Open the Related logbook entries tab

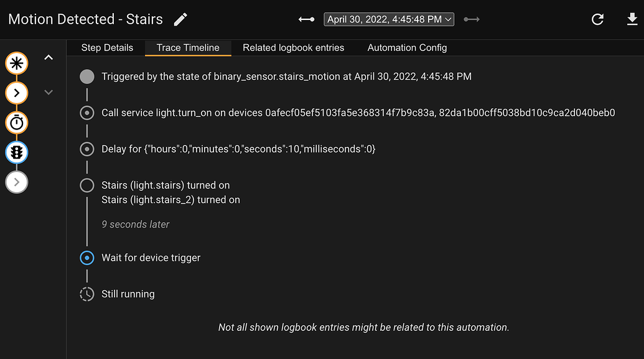[x=293, y=48]
